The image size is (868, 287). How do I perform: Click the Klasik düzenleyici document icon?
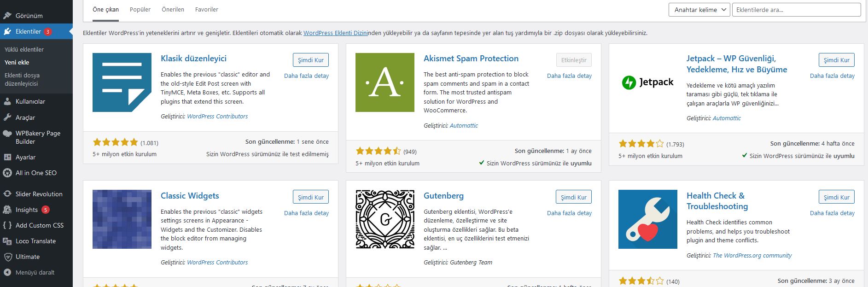click(x=122, y=82)
